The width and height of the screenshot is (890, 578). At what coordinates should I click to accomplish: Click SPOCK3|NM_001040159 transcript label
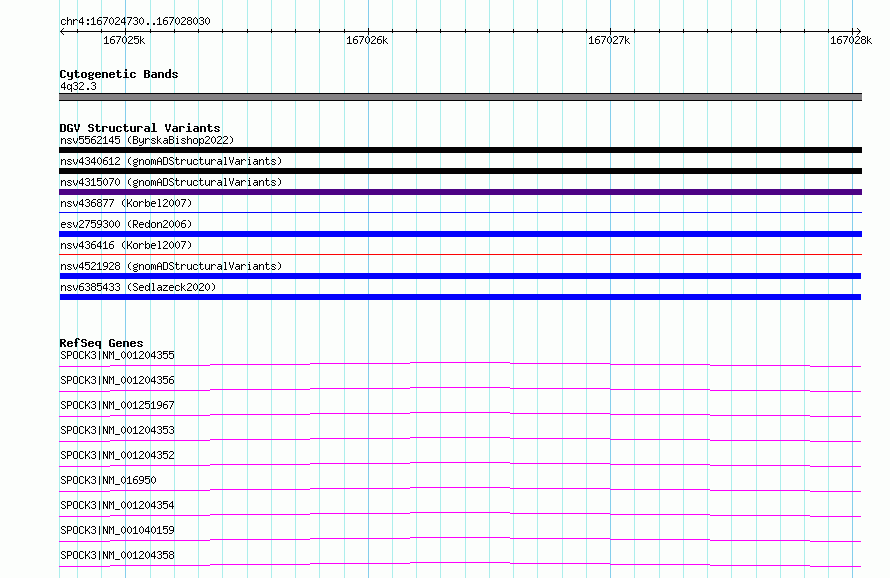tap(117, 530)
